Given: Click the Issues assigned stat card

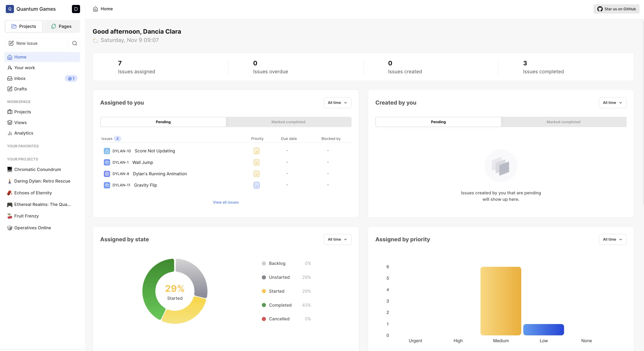Looking at the screenshot, I should [x=161, y=67].
